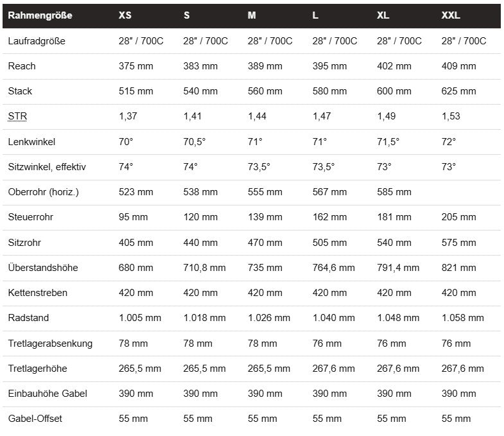Select the XL size column header
Screen dimensions: 504x436
point(383,15)
